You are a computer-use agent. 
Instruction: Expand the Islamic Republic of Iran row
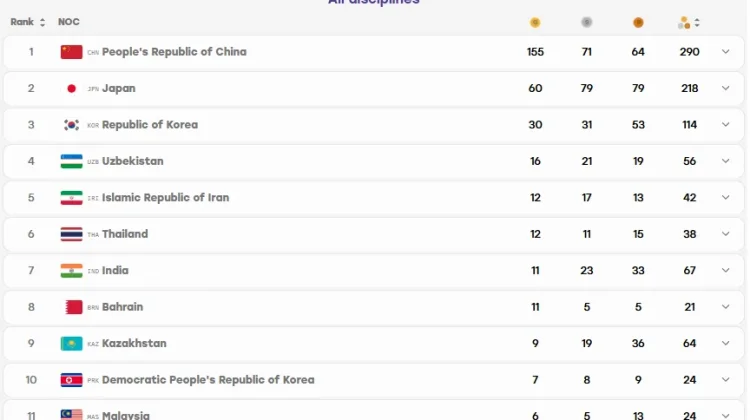(726, 198)
